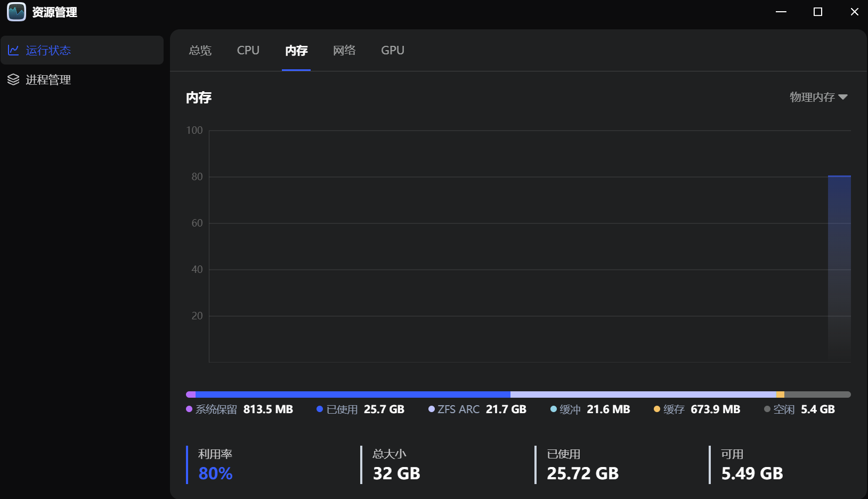Select the 内存 tab

(x=296, y=50)
